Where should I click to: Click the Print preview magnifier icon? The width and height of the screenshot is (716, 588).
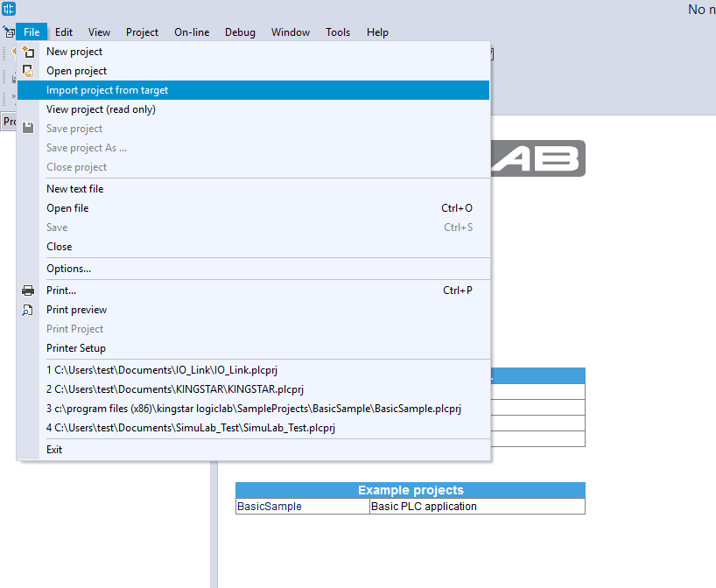[x=28, y=310]
